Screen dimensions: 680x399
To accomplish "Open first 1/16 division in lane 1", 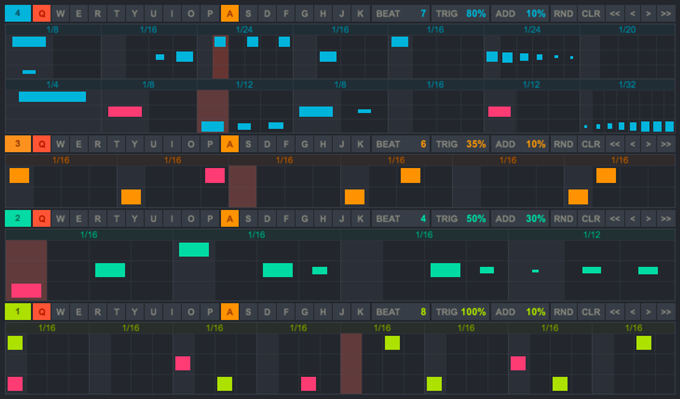I will (47, 328).
